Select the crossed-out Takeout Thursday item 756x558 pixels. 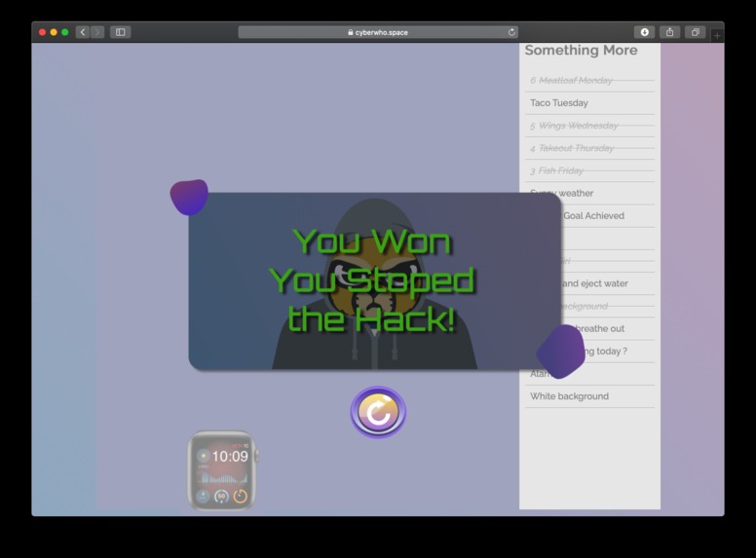point(589,148)
